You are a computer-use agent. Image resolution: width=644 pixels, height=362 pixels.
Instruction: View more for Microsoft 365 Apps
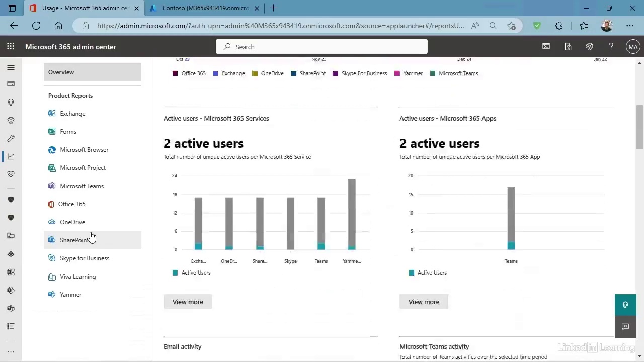point(424,302)
